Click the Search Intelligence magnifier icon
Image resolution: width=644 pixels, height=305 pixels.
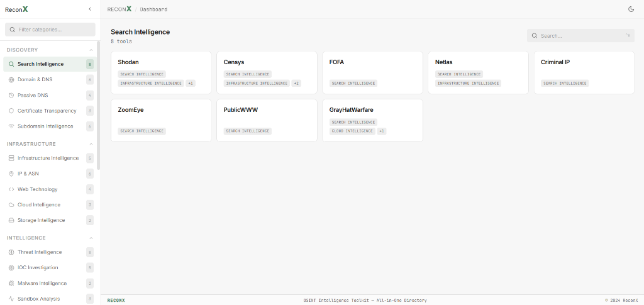tap(11, 64)
